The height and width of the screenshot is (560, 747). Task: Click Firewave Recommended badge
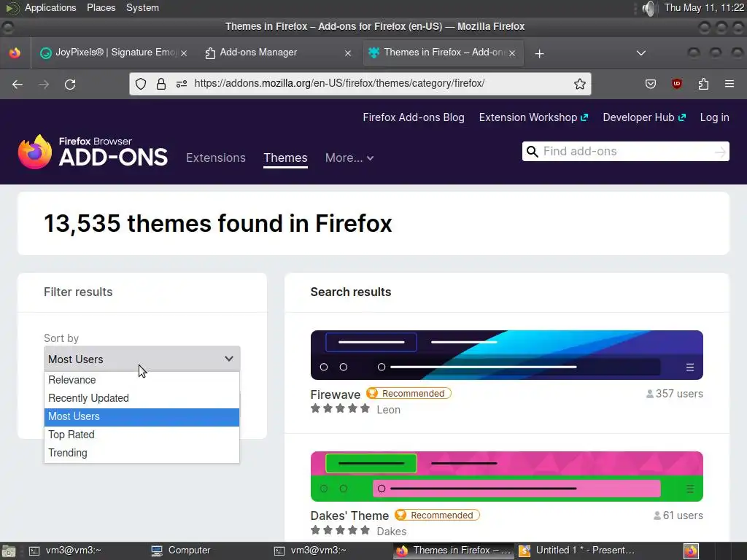[409, 393]
